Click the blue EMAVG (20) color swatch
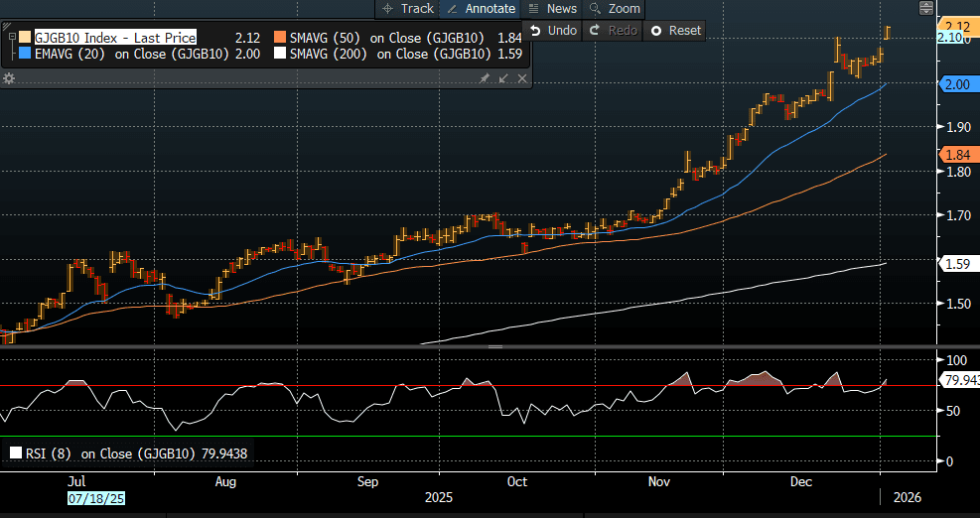 (25, 54)
